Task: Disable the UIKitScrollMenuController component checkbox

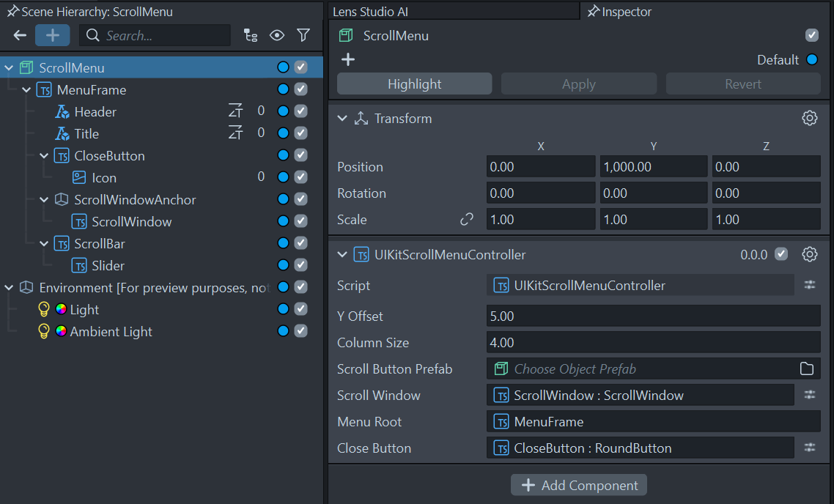Action: click(781, 254)
